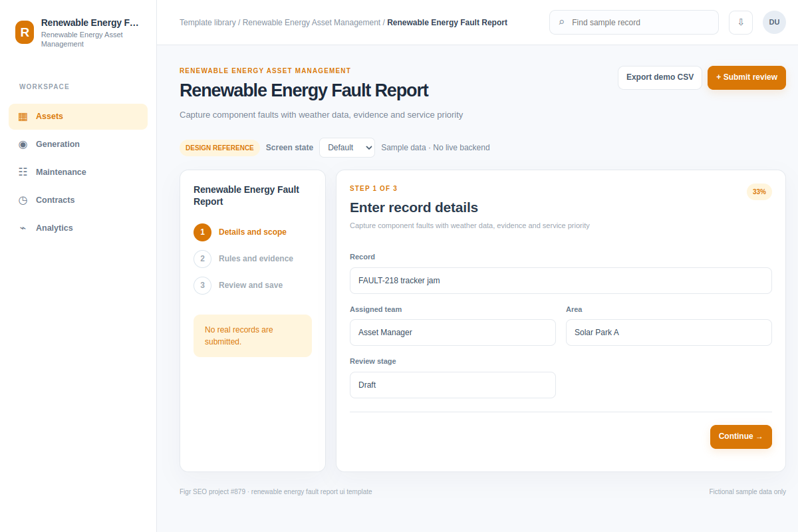Select the Details and scope step

point(253,232)
